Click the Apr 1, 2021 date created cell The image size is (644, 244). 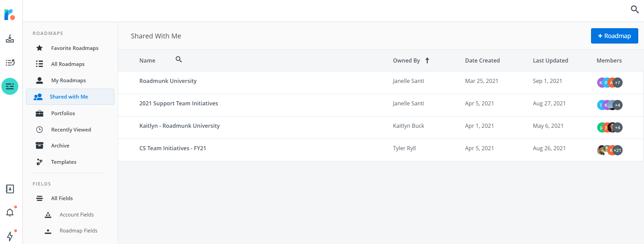479,126
